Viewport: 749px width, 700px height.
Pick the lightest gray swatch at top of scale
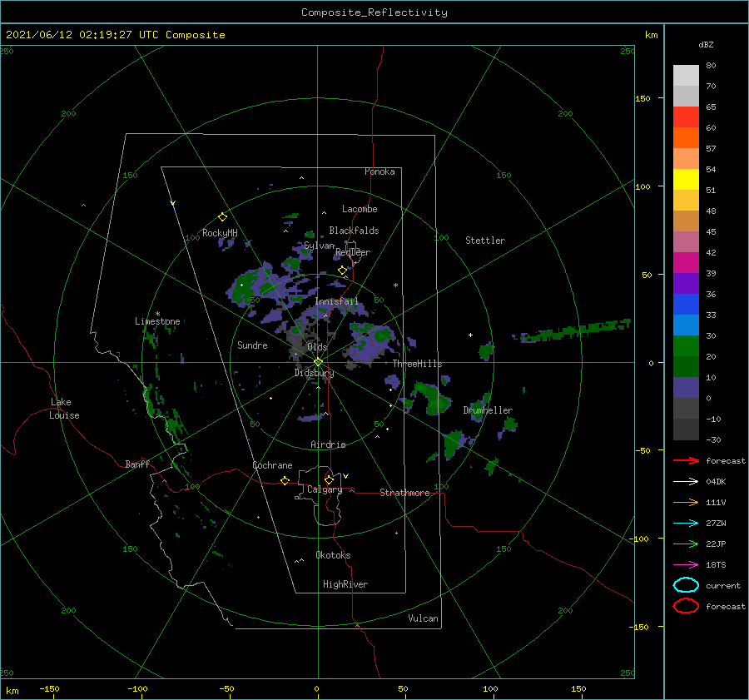pos(686,76)
